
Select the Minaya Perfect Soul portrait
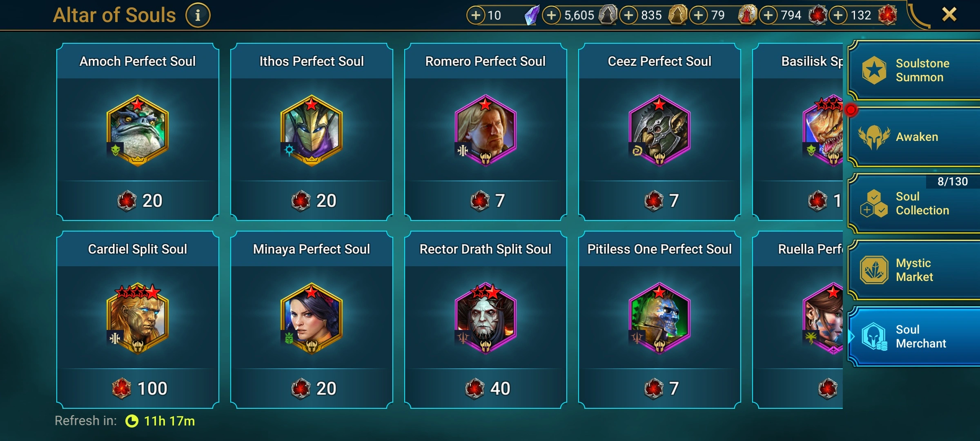pos(312,318)
